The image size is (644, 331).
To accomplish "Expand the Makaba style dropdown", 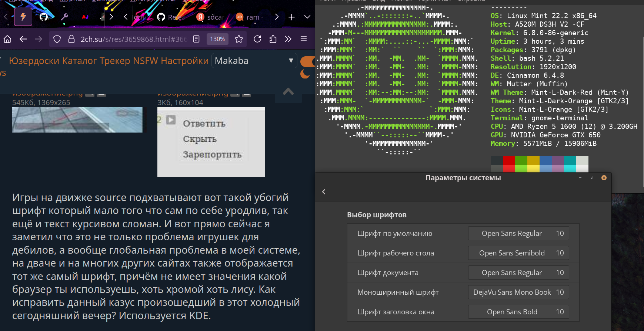I will [254, 61].
